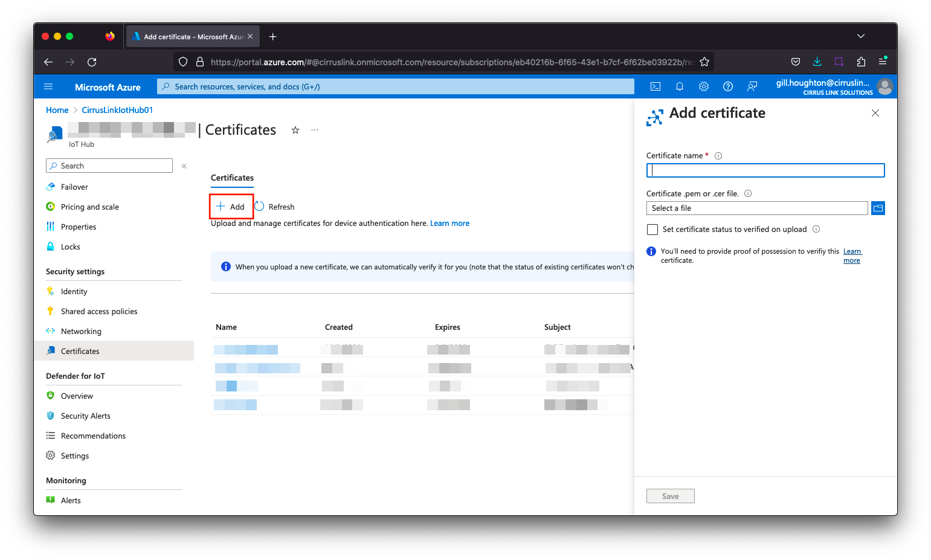Open the notifications bell
The image size is (931, 560).
679,86
